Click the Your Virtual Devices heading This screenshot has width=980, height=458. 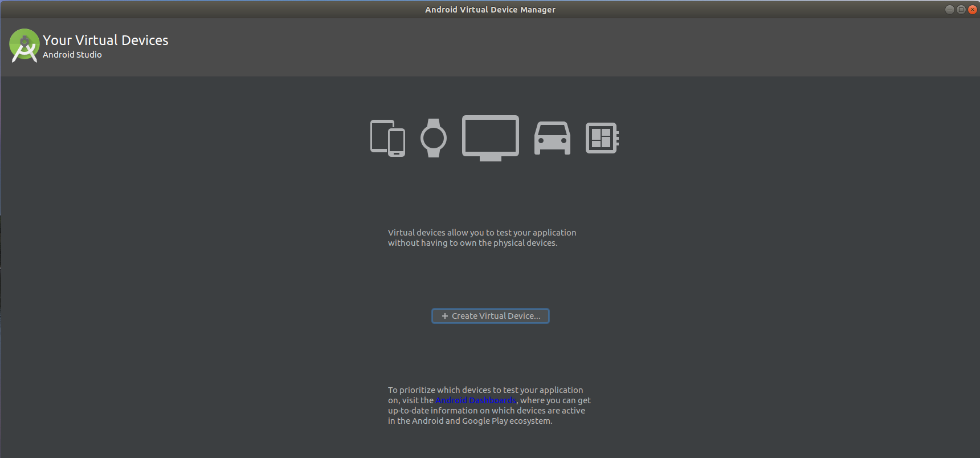(x=105, y=40)
